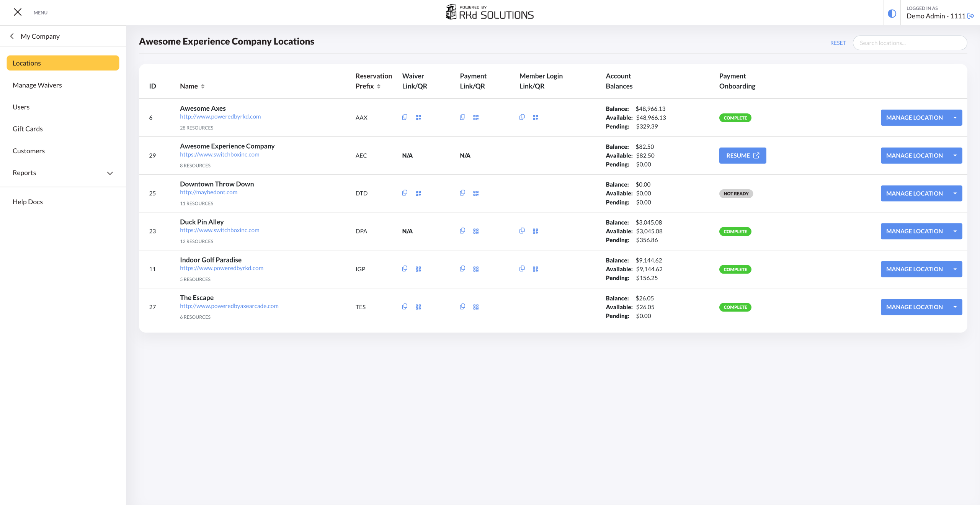
Task: Show the Duck Pin Alley member login QR code
Action: click(x=535, y=231)
